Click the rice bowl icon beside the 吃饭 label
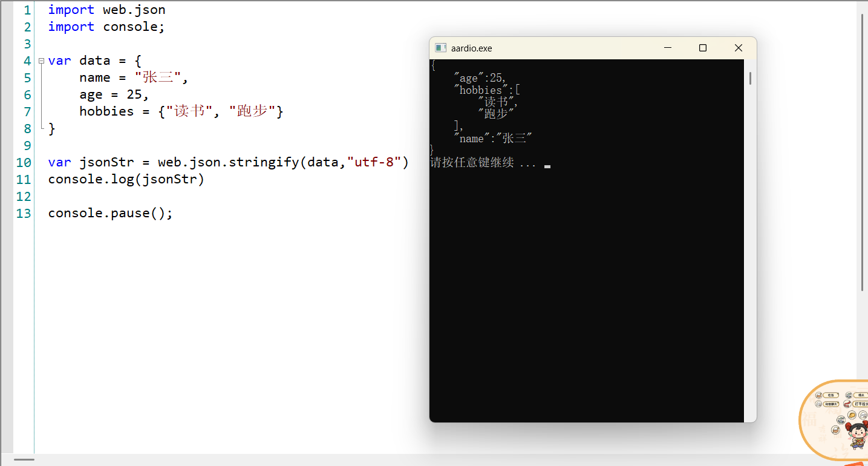This screenshot has height=466, width=868. [818, 395]
